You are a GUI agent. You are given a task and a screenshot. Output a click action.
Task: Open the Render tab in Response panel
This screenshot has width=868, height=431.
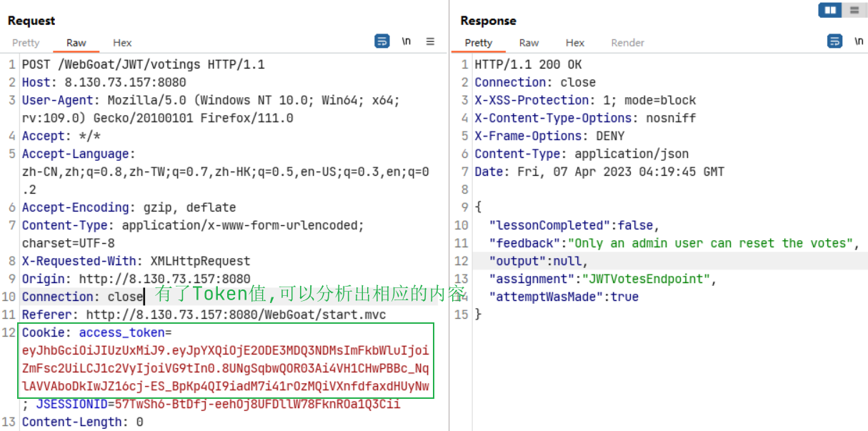[x=627, y=43]
